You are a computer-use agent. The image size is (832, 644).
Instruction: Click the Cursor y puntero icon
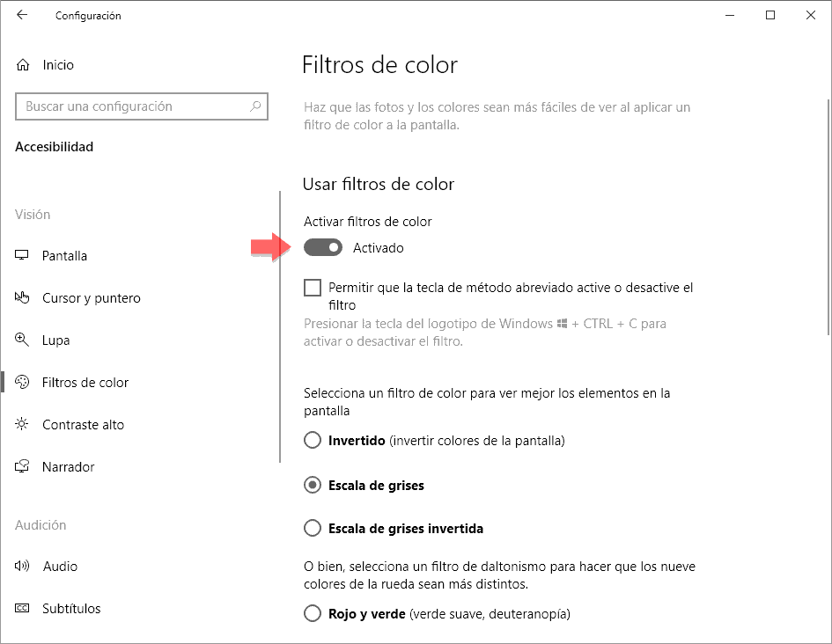tap(23, 298)
